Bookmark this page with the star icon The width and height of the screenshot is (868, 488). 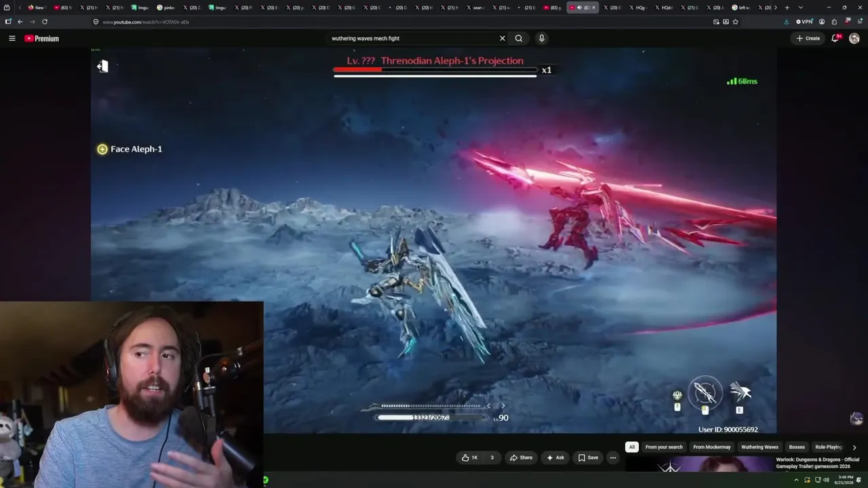[735, 22]
